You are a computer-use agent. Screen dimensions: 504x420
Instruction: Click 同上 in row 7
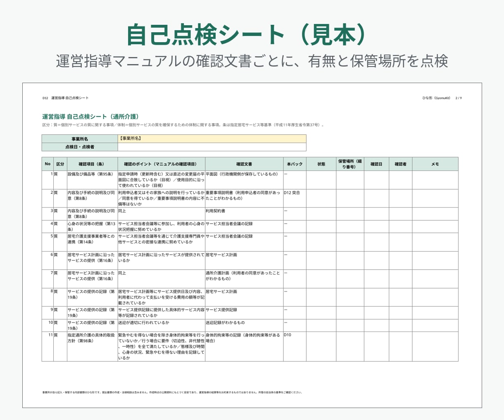161,279
